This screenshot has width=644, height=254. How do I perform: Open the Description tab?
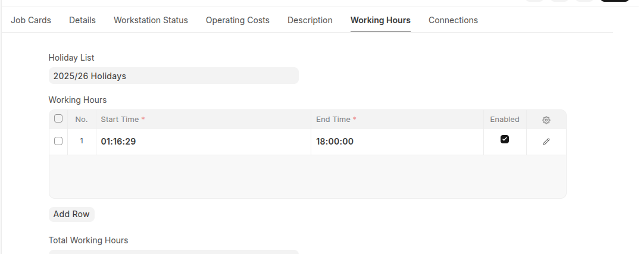coord(310,20)
